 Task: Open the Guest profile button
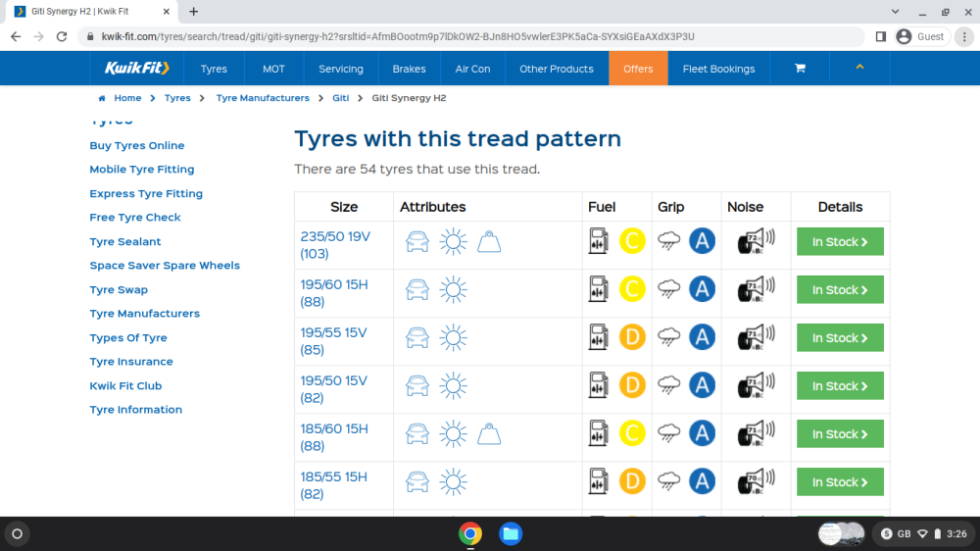click(x=920, y=37)
